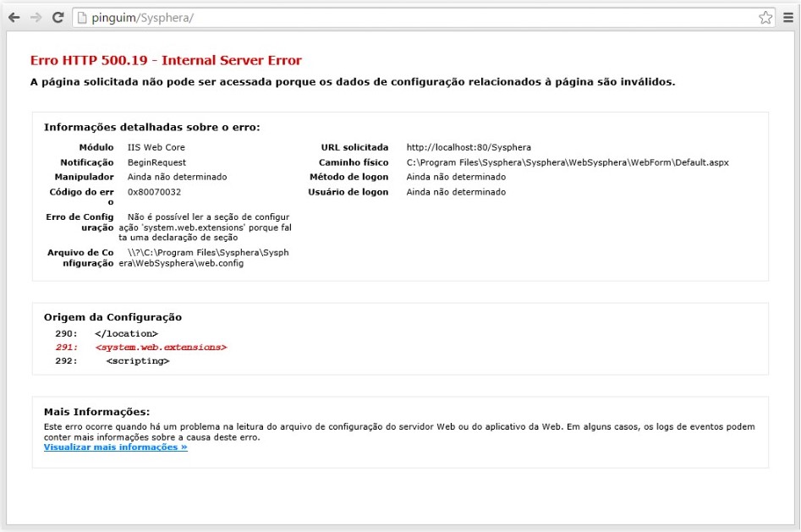Click the 'URL solicitada' label
Screen dimensions: 801x532
(x=354, y=148)
